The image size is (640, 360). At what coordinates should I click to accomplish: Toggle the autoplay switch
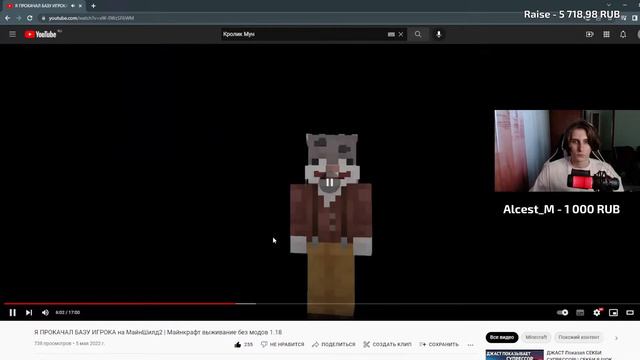pos(562,313)
